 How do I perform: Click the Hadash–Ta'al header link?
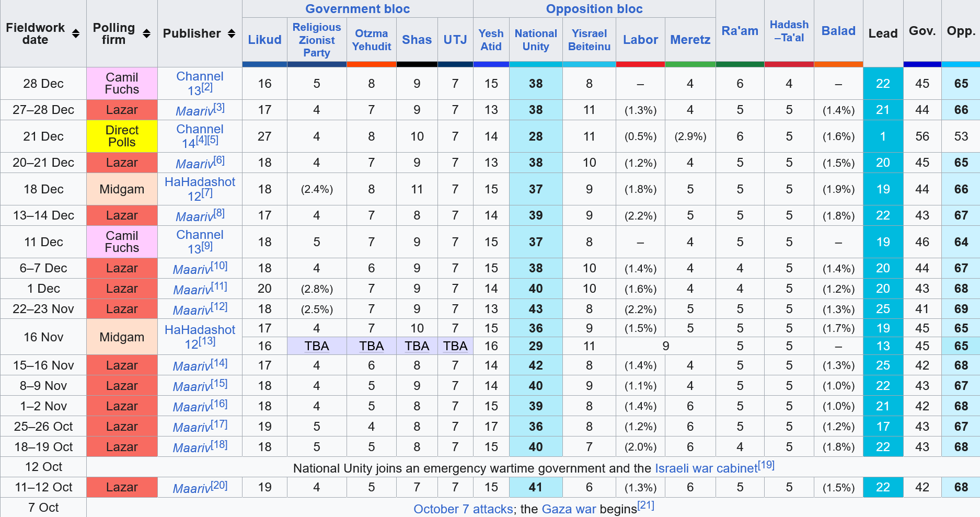pyautogui.click(x=789, y=31)
